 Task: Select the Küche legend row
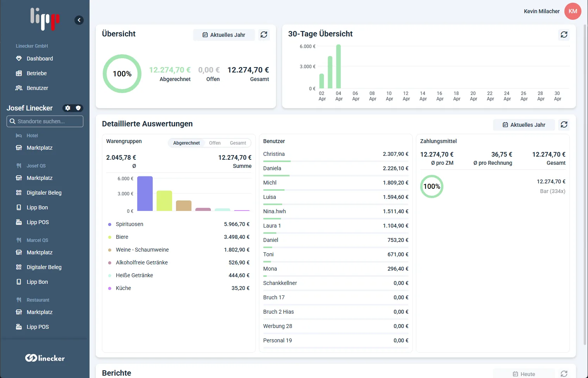(x=179, y=288)
